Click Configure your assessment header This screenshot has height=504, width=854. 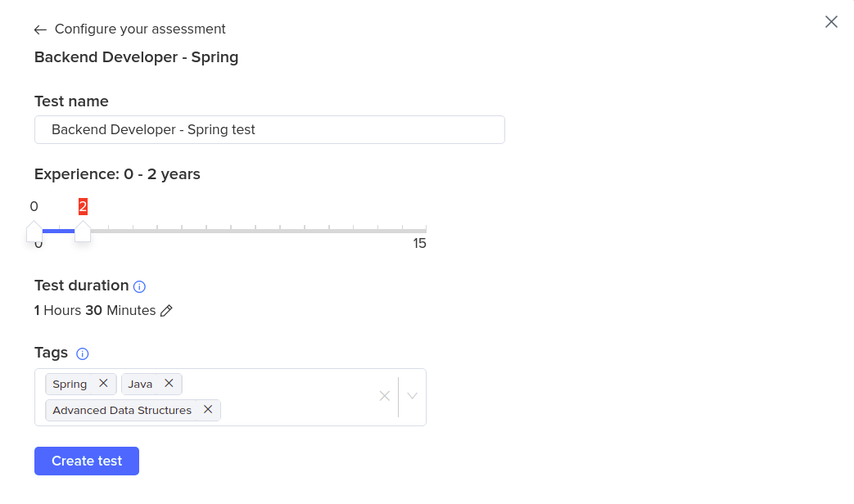coord(140,29)
